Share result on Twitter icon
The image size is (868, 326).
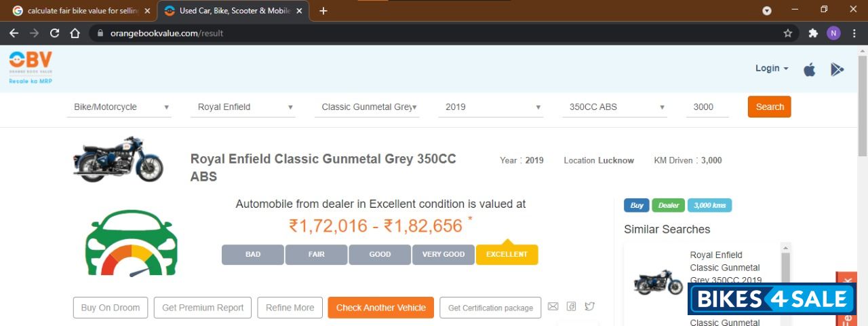tap(590, 307)
